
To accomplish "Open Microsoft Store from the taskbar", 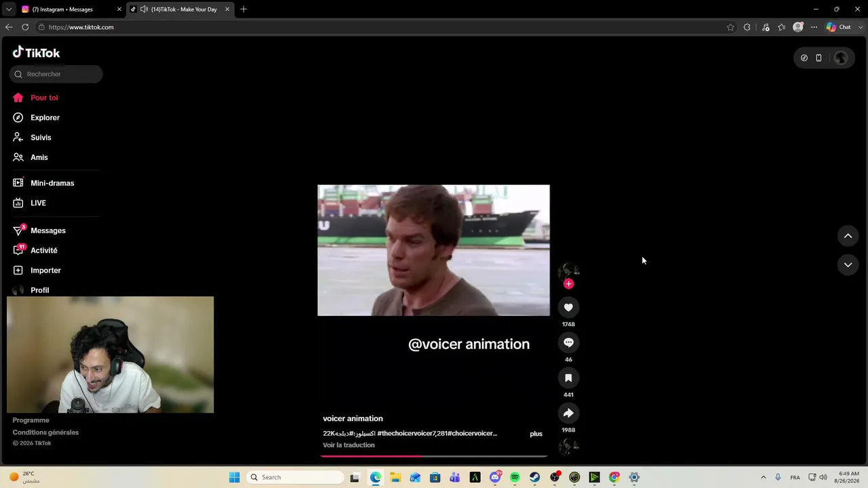I will pos(435,477).
